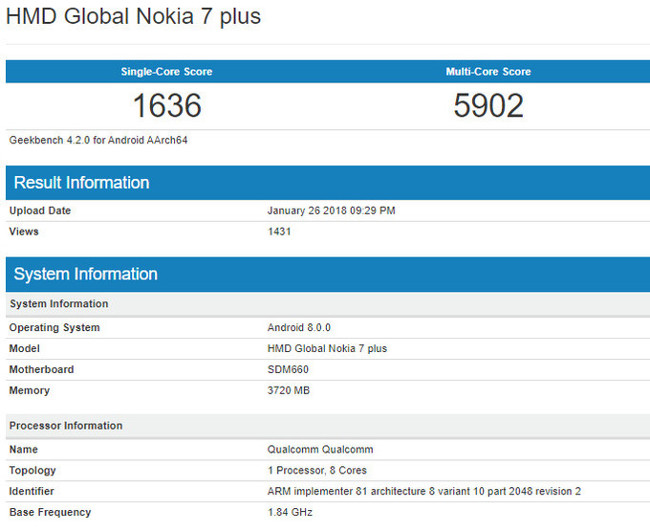
Task: Click the 3720 MB memory value
Action: [x=289, y=391]
